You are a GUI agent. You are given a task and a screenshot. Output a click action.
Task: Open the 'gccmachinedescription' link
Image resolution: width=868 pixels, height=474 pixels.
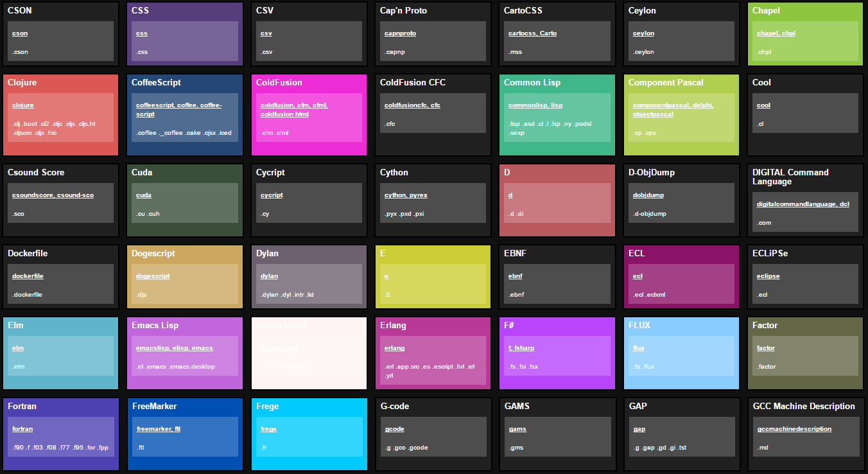[x=794, y=429]
